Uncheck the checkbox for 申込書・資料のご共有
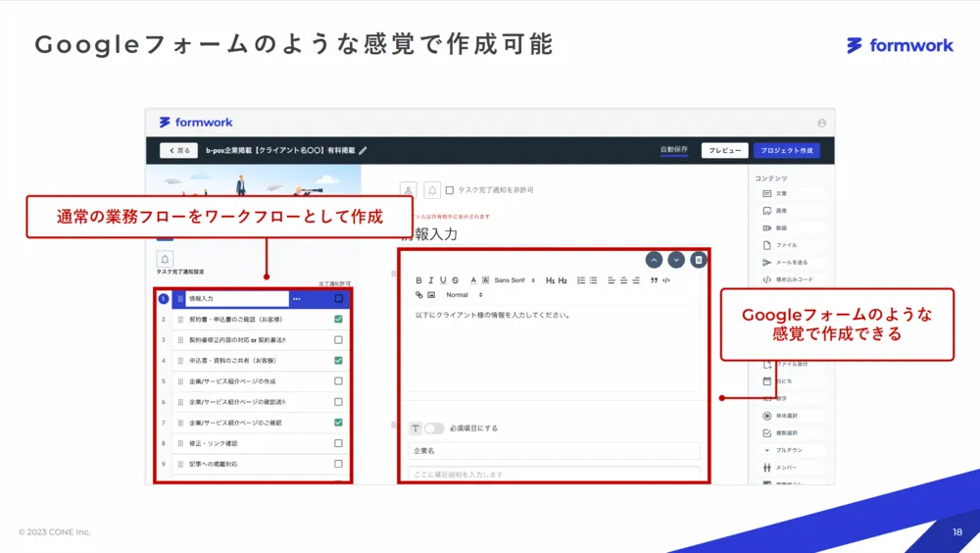This screenshot has width=980, height=553. 338,361
